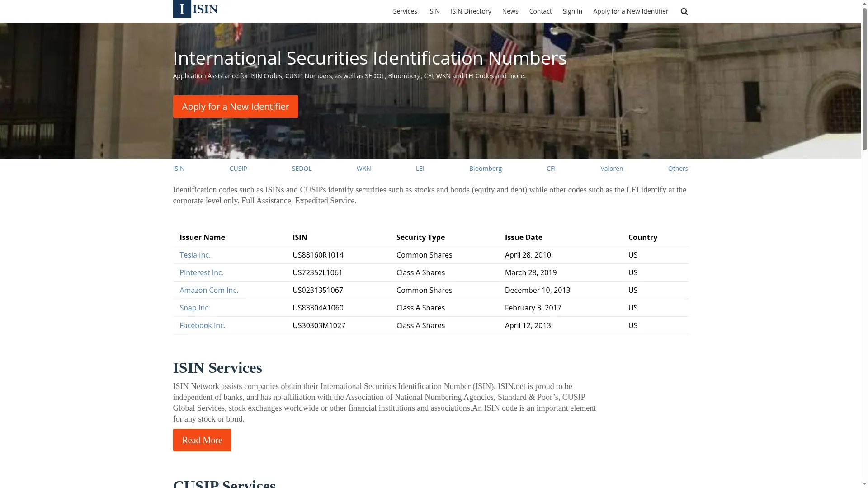The height and width of the screenshot is (488, 868).
Task: Select ISIN code US72352L1061
Action: point(317,272)
